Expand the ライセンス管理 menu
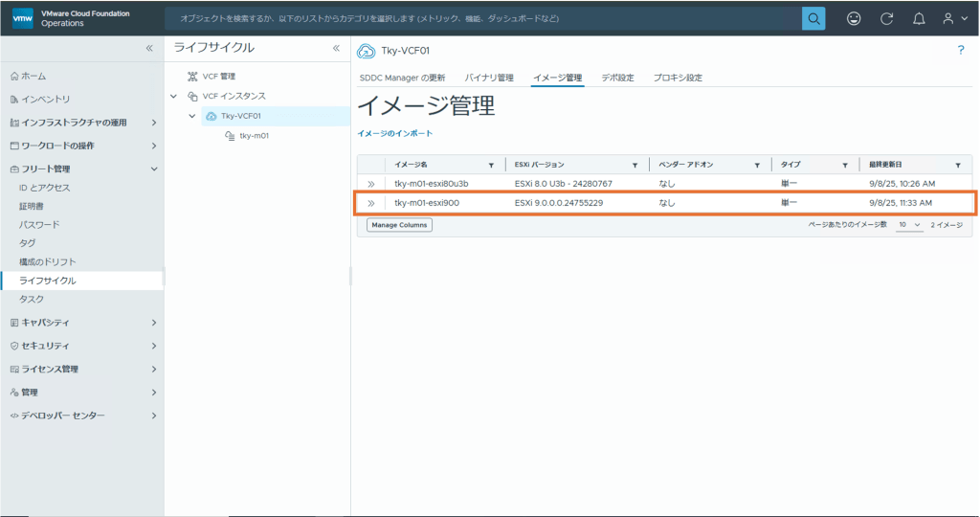The width and height of the screenshot is (980, 517). click(x=154, y=369)
